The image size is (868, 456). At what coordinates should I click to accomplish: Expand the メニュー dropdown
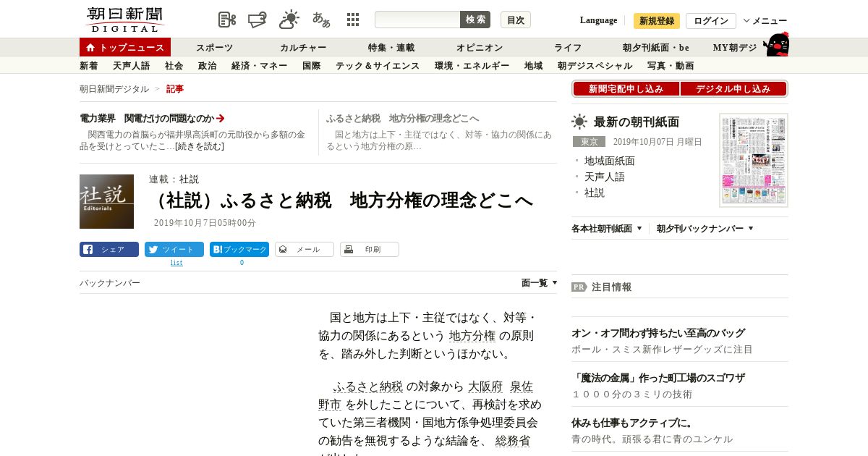[x=765, y=21]
